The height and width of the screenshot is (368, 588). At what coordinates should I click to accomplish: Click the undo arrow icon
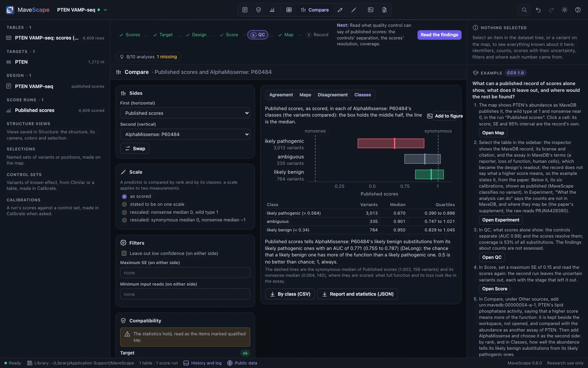pyautogui.click(x=538, y=10)
